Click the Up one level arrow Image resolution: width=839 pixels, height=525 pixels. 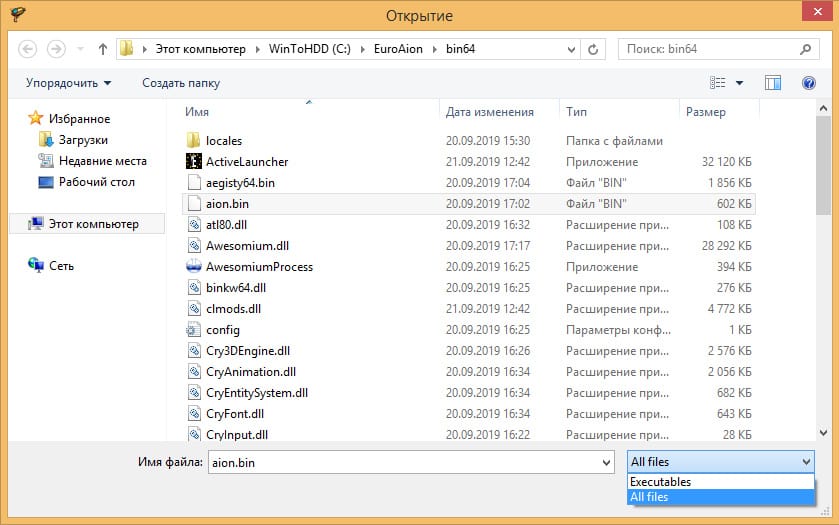point(103,49)
